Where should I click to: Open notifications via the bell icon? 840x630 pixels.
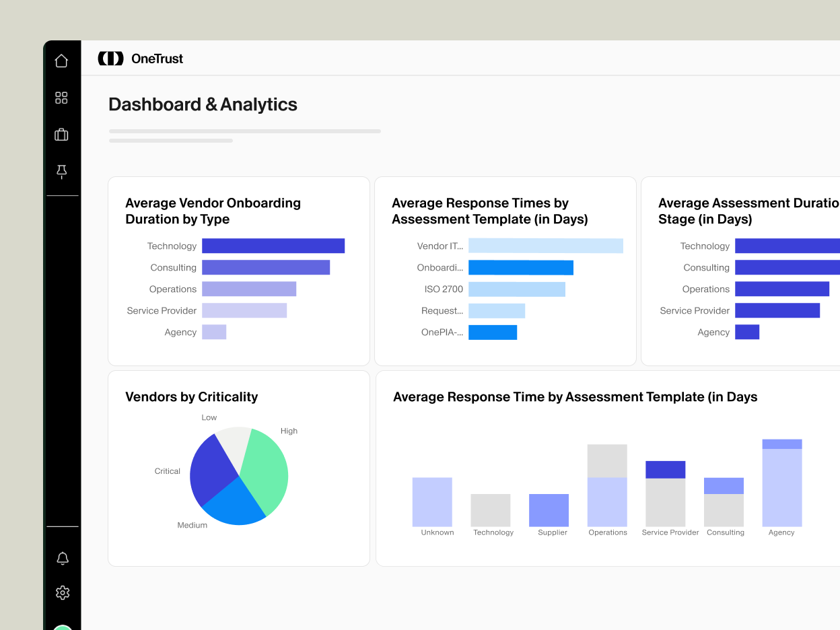point(62,558)
